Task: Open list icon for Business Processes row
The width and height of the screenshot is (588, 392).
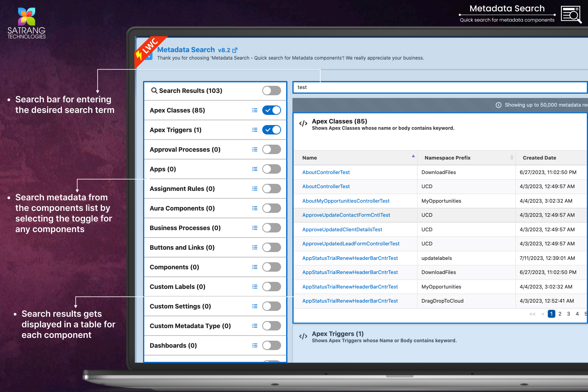Action: pos(255,228)
